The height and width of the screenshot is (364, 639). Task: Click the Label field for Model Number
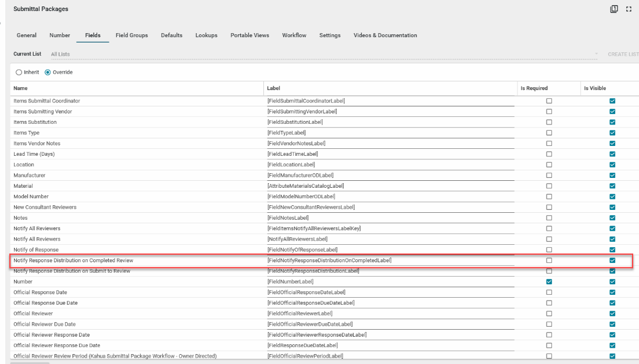[390, 197]
